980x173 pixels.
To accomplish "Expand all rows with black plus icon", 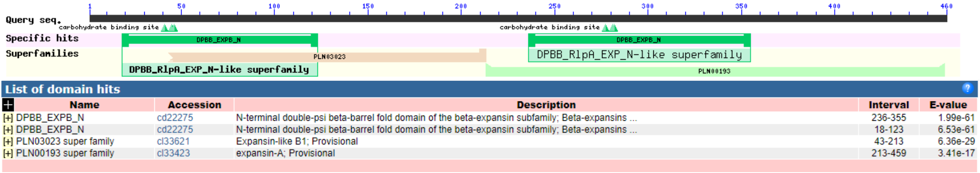I will [8, 105].
